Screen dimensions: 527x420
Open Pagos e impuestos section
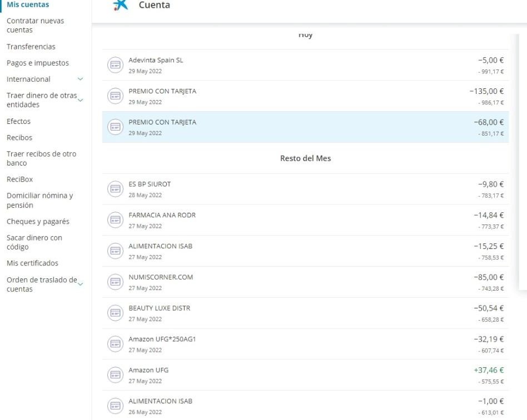pos(38,63)
